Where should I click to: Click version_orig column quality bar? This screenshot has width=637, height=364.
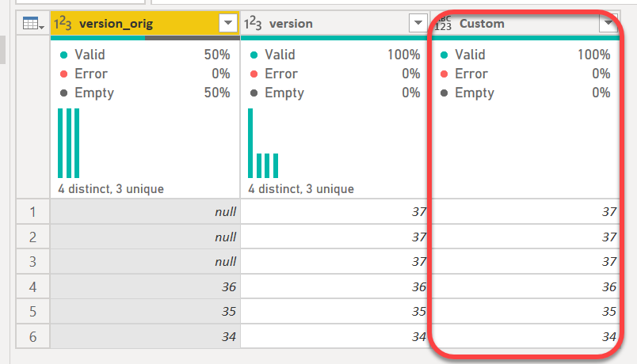[x=145, y=38]
